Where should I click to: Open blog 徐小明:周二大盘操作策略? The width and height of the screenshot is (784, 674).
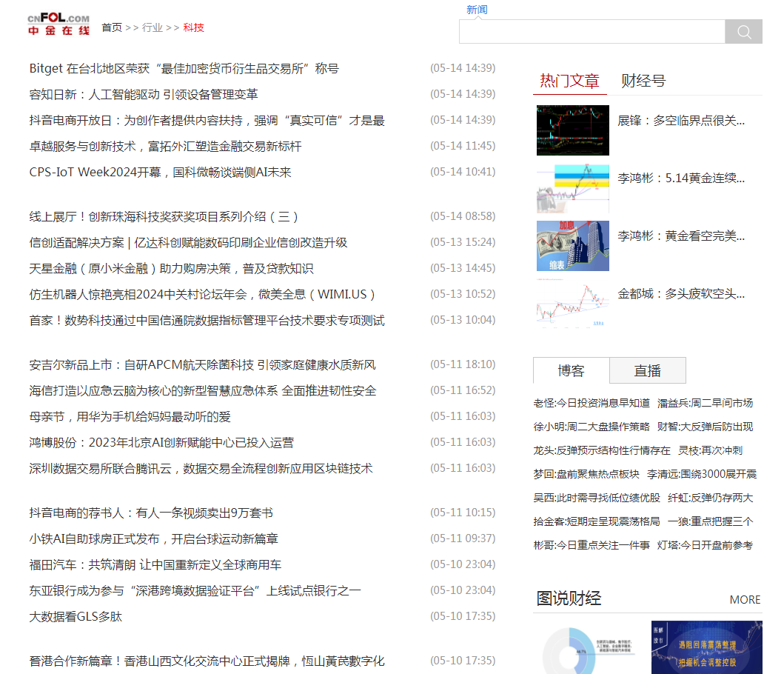point(592,427)
